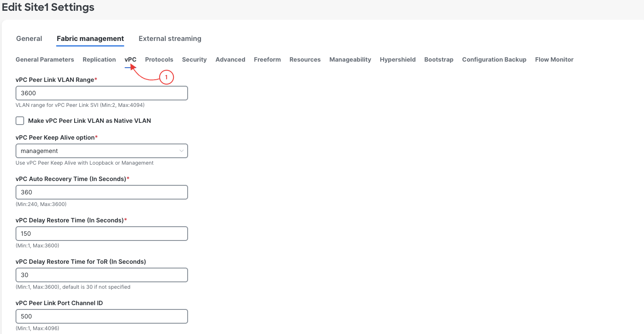
Task: Open the vPC Peer Keep Alive option dropdown
Action: tap(101, 151)
